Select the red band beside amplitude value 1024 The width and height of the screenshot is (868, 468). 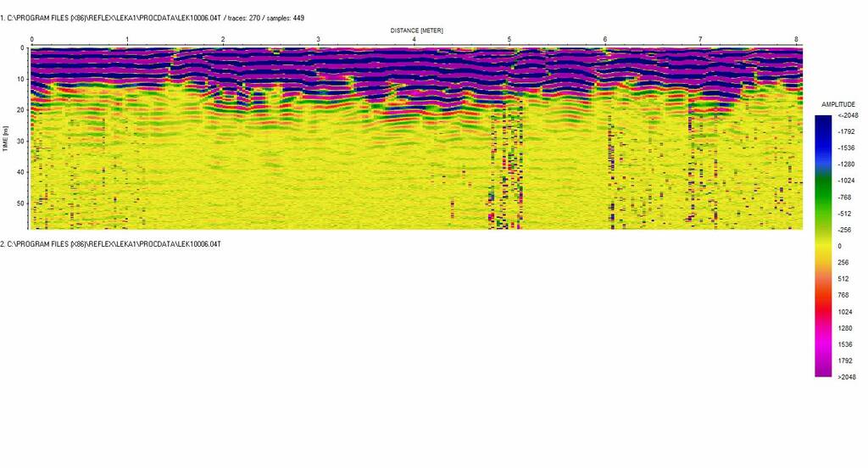823,311
